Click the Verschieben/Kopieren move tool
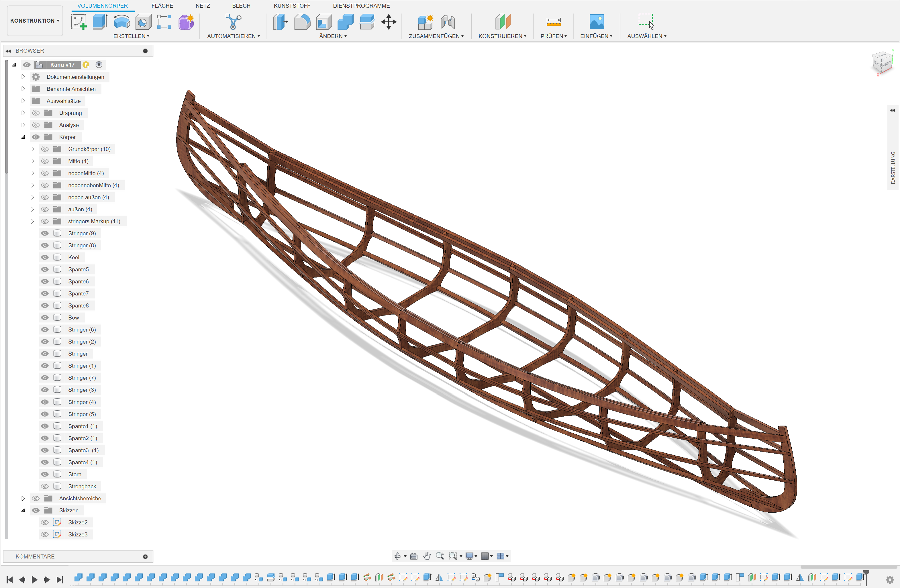The image size is (900, 588). point(389,22)
